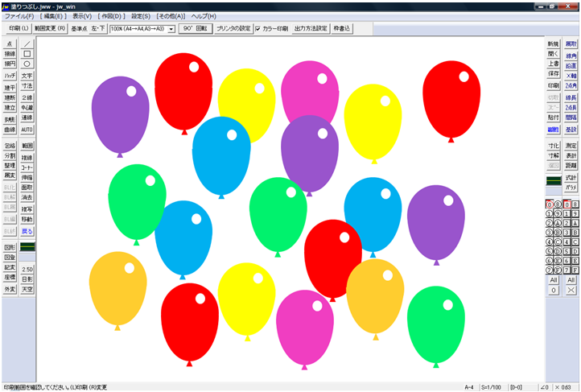Activate the 消去 (erase) tool
This screenshot has width=581, height=392.
[x=27, y=196]
